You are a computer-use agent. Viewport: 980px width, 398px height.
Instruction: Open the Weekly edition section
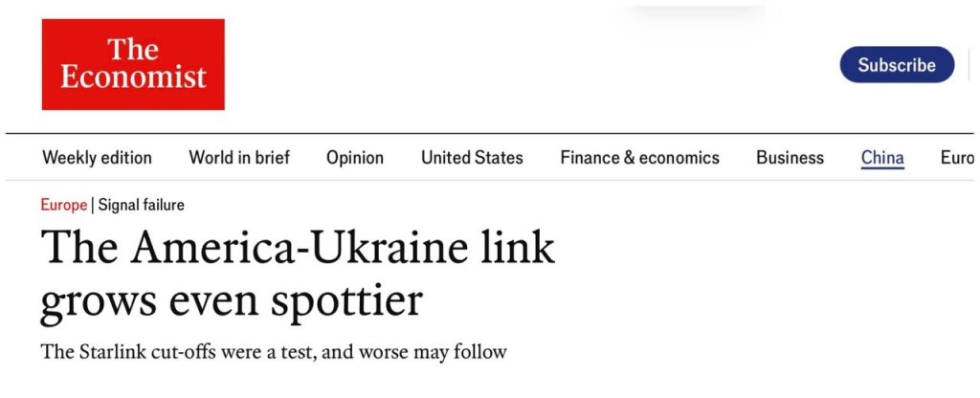(97, 158)
